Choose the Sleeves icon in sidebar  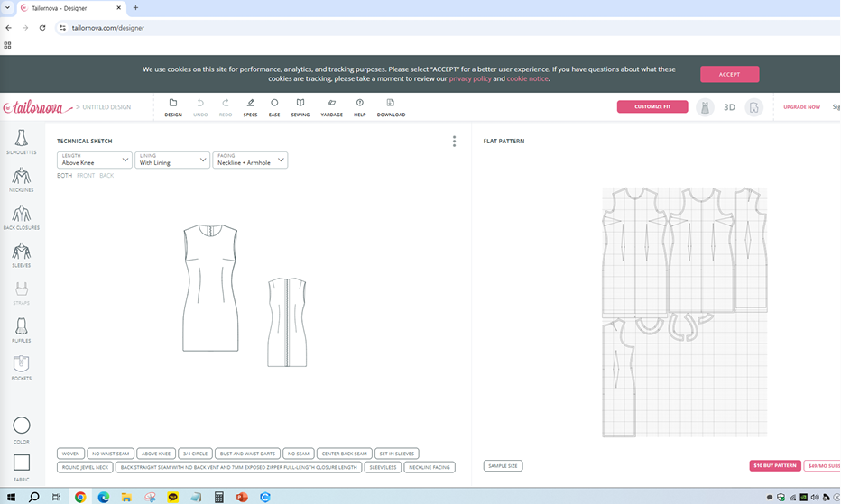22,253
